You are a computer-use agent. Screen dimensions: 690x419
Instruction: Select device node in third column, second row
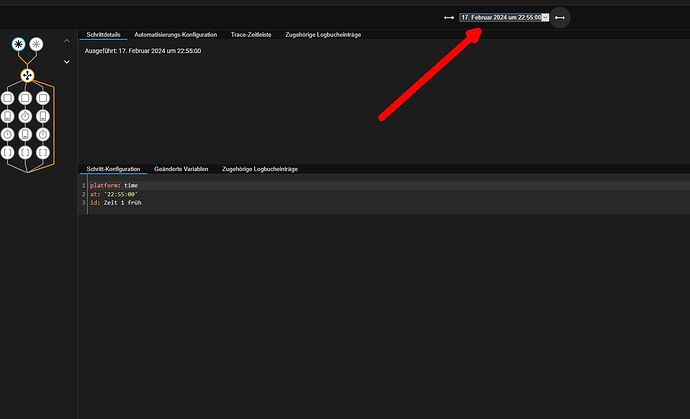coord(43,116)
